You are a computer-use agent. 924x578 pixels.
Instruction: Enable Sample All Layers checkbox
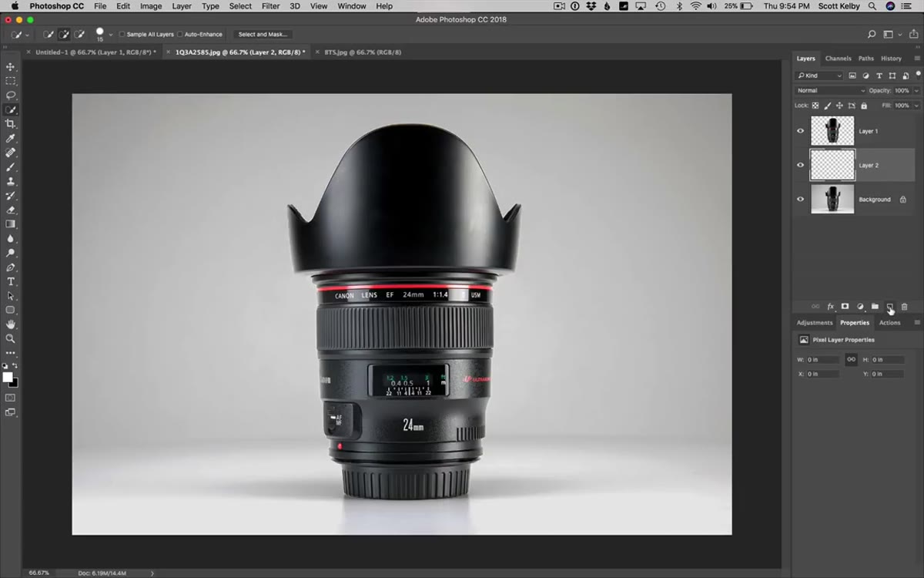122,35
